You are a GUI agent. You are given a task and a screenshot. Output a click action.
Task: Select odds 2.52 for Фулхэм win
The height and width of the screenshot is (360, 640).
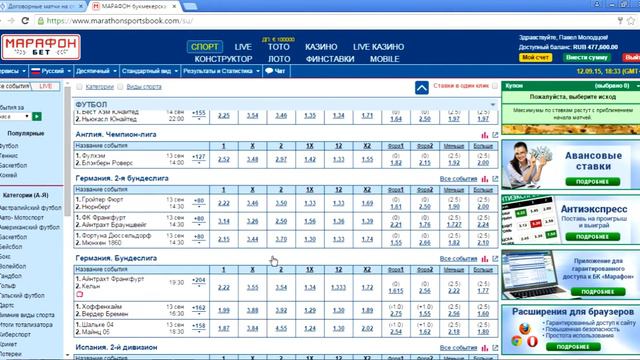tap(224, 160)
